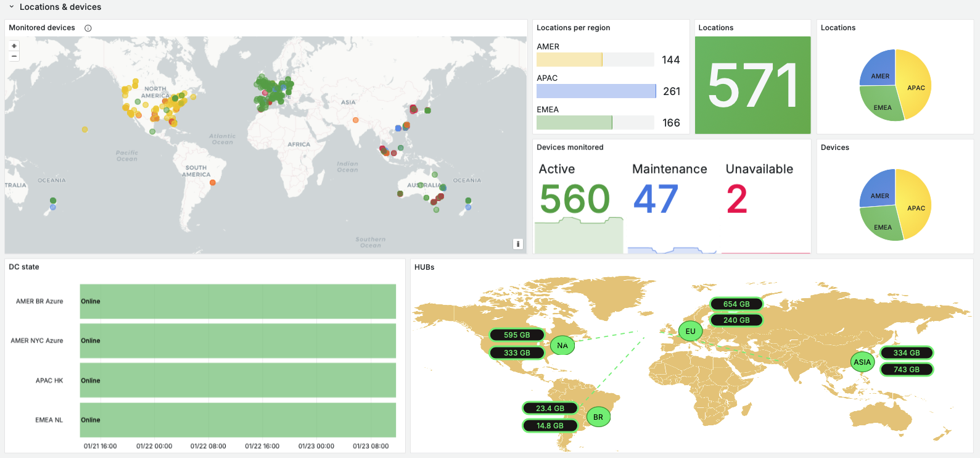
Task: Collapse the Locations & devices row
Action: (11, 7)
